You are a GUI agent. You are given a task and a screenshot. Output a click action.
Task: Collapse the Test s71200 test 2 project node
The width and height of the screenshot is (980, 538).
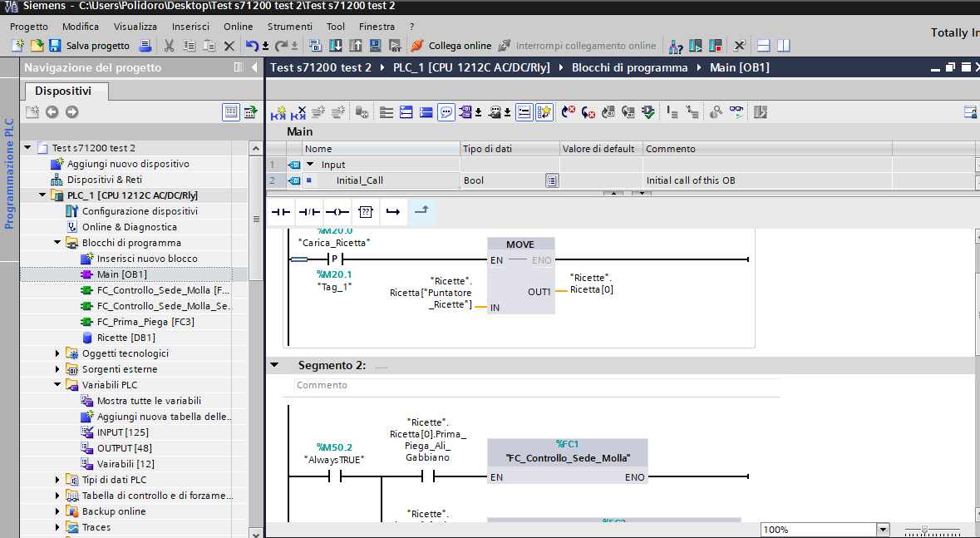pos(27,148)
